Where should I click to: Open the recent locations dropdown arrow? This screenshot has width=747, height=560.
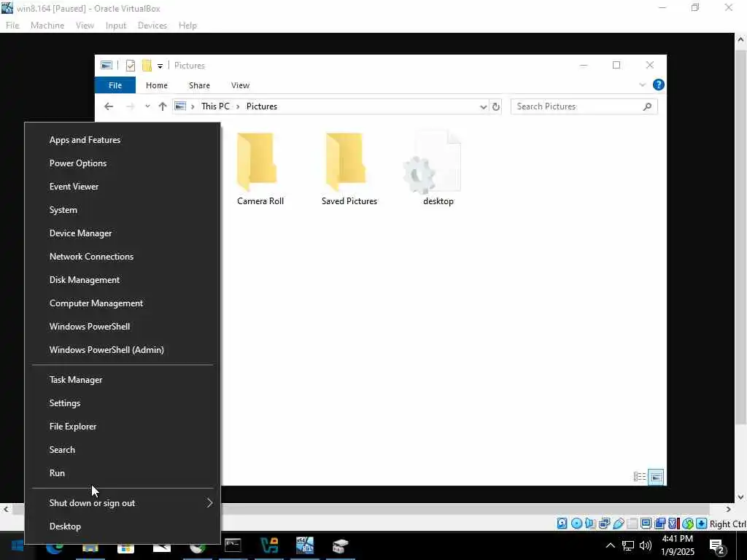(x=147, y=106)
